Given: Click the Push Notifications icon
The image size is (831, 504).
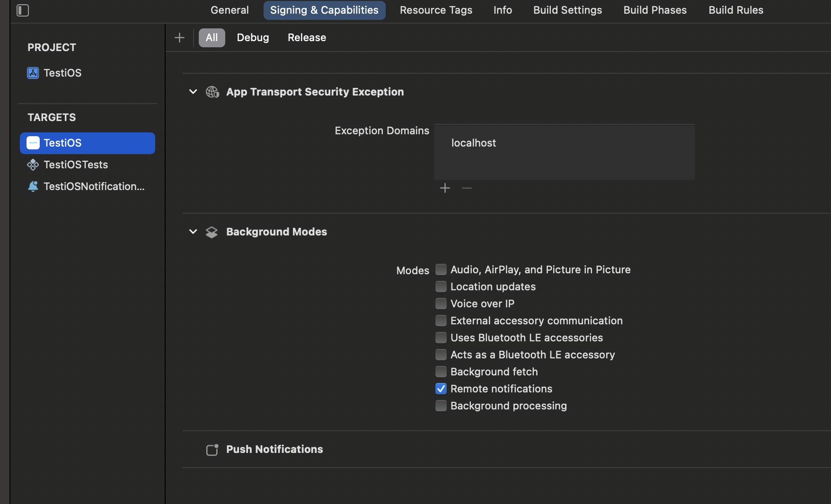Looking at the screenshot, I should coord(212,450).
